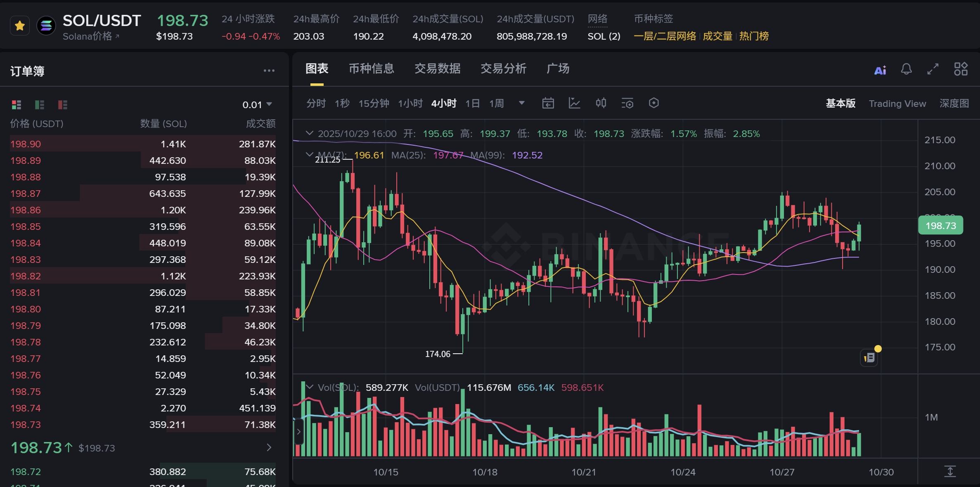This screenshot has height=487, width=980.
Task: Open technical indicators chart icon
Action: click(x=574, y=103)
